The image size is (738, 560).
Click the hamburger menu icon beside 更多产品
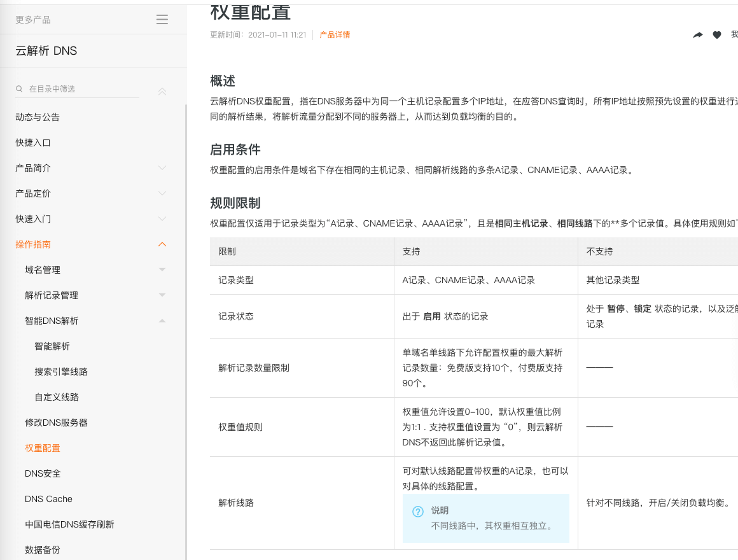[x=162, y=20]
